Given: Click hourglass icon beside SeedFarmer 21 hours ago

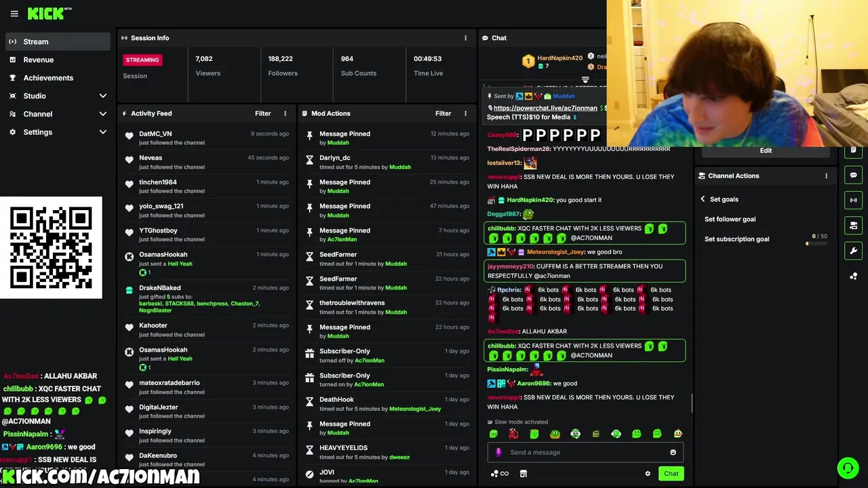Looking at the screenshot, I should point(309,257).
